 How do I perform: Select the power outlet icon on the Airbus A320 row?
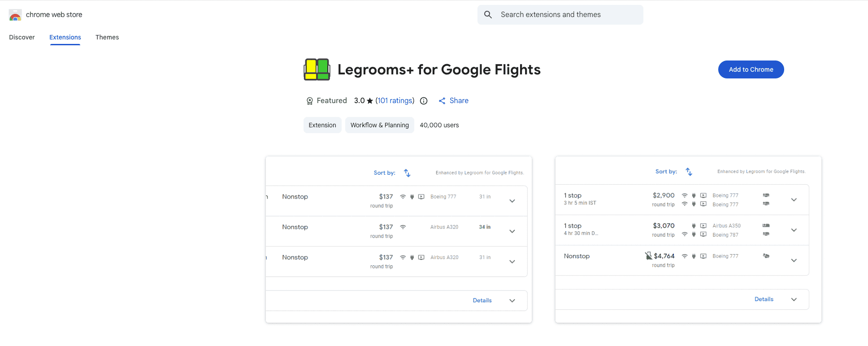(412, 257)
